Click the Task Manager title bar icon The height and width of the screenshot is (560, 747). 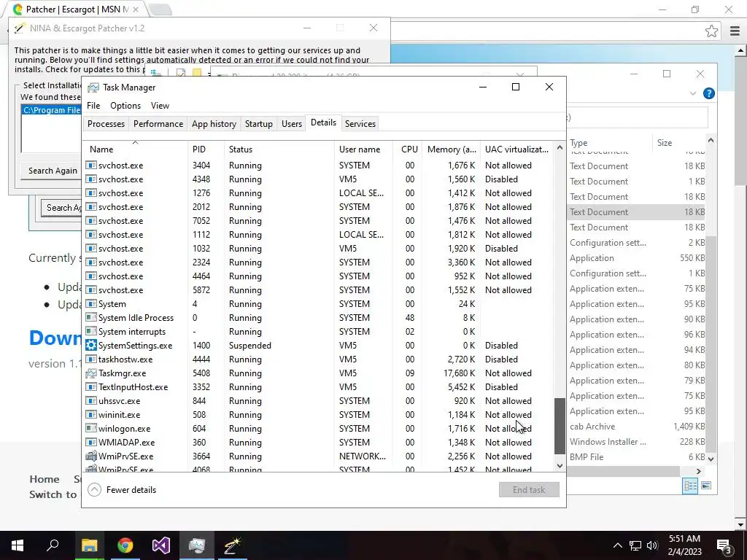(x=93, y=87)
